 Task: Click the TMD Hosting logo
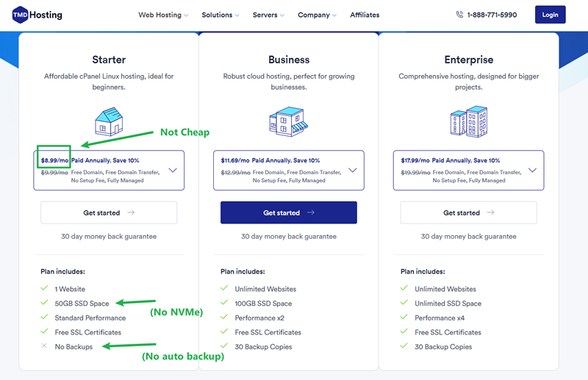tap(37, 15)
